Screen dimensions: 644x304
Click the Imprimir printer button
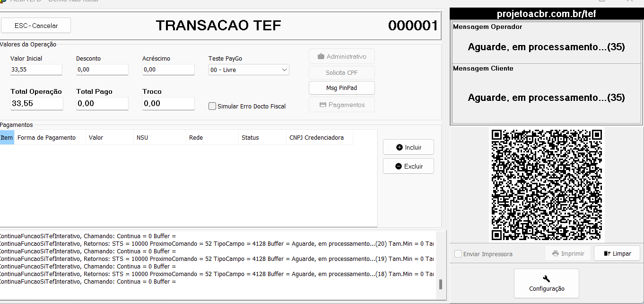click(x=568, y=253)
